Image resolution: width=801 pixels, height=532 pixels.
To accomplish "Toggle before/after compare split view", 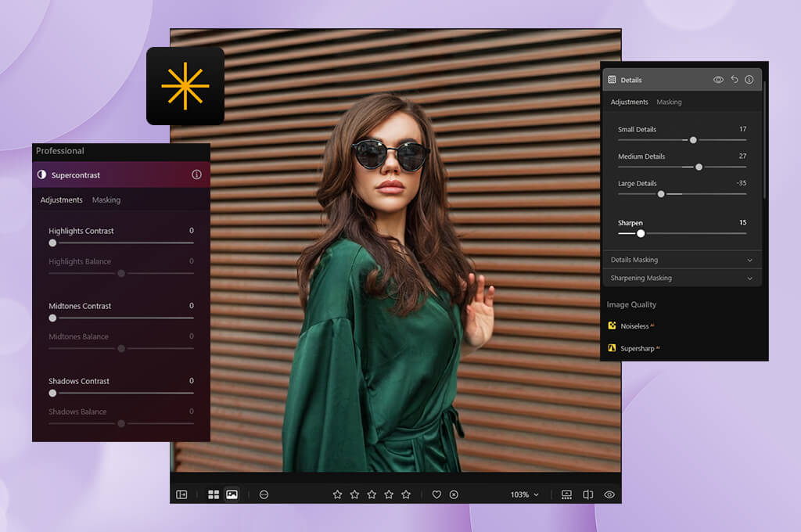I will [588, 494].
